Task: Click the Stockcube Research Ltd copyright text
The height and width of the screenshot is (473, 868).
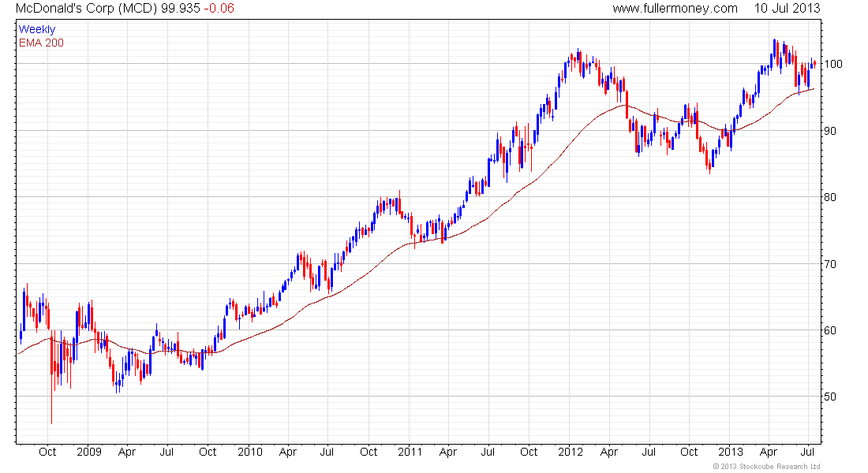Action: click(766, 467)
